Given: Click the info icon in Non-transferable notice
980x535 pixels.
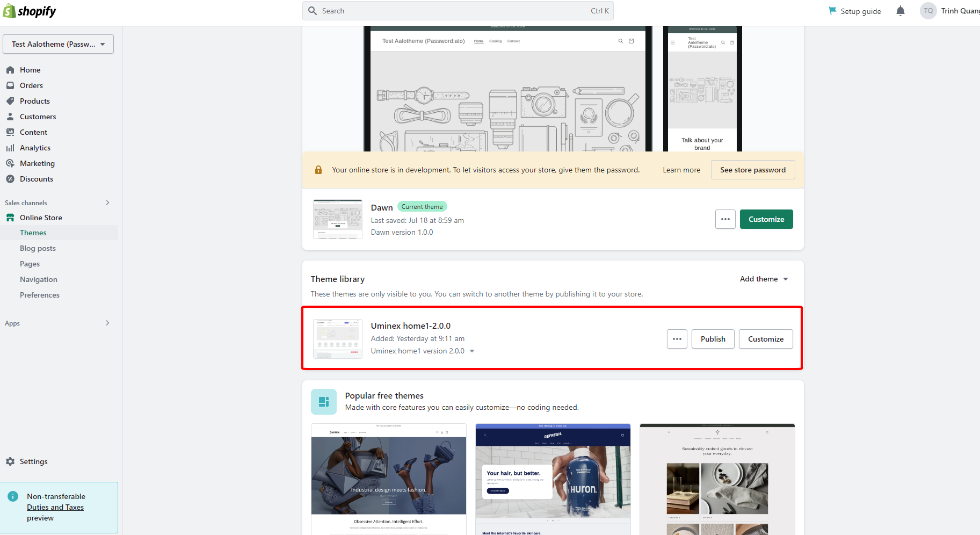Looking at the screenshot, I should (13, 496).
